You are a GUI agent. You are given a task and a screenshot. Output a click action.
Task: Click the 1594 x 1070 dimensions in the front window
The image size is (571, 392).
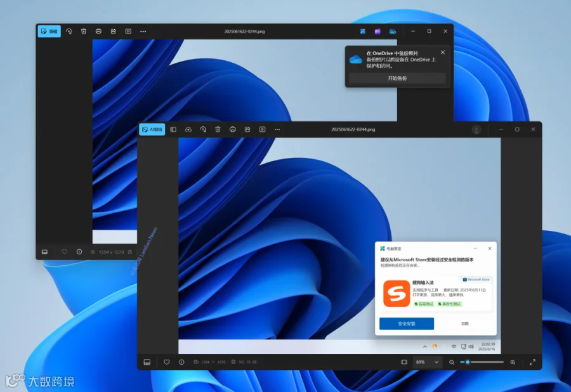213,362
